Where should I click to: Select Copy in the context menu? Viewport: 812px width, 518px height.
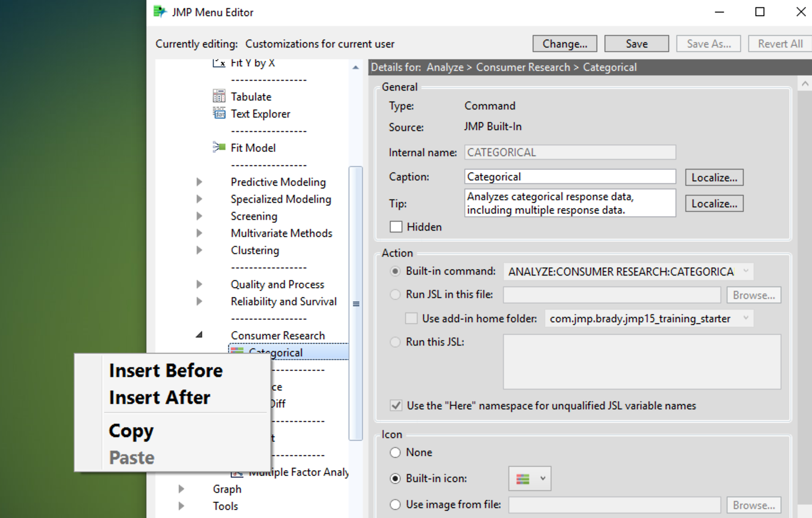click(x=130, y=430)
